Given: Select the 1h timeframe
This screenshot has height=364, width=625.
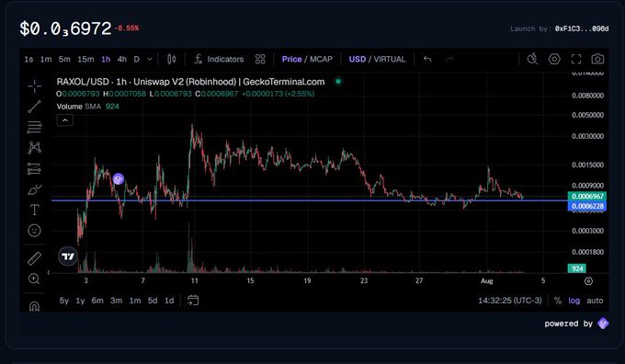Looking at the screenshot, I should pos(106,60).
